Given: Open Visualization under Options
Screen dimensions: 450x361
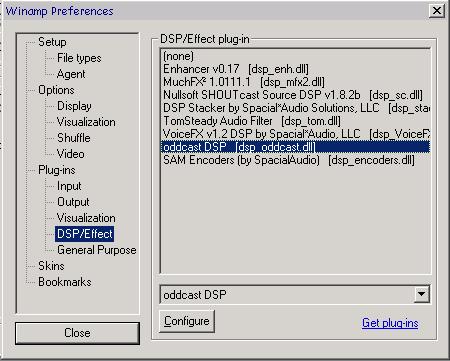Looking at the screenshot, I should pyautogui.click(x=86, y=122).
